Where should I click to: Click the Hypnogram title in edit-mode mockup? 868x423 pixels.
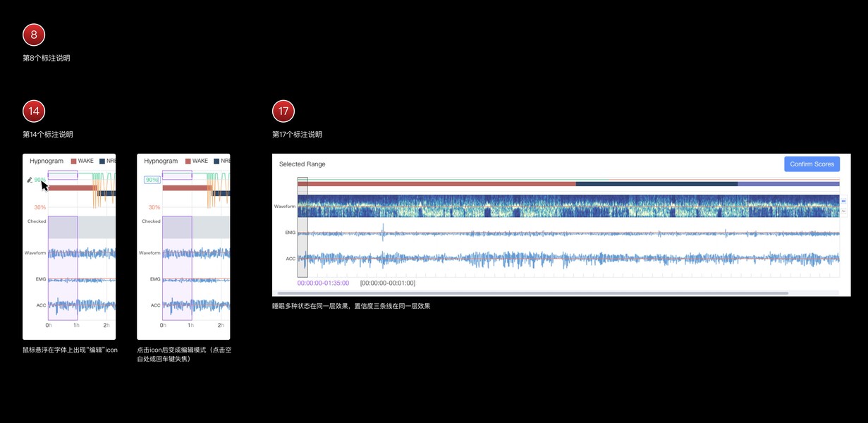coord(161,161)
